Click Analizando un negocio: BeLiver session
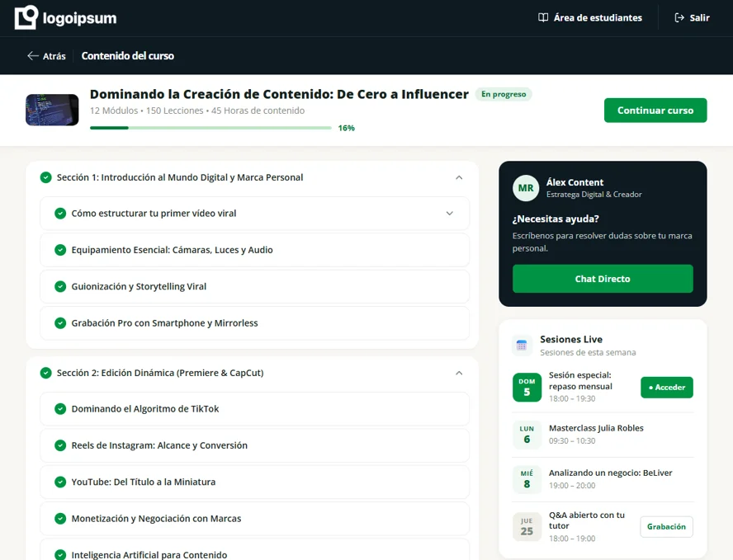This screenshot has height=560, width=733. pyautogui.click(x=611, y=473)
